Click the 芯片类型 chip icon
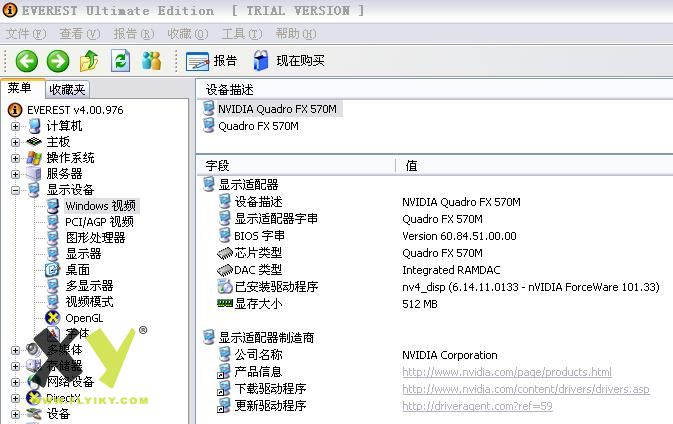 coord(225,253)
